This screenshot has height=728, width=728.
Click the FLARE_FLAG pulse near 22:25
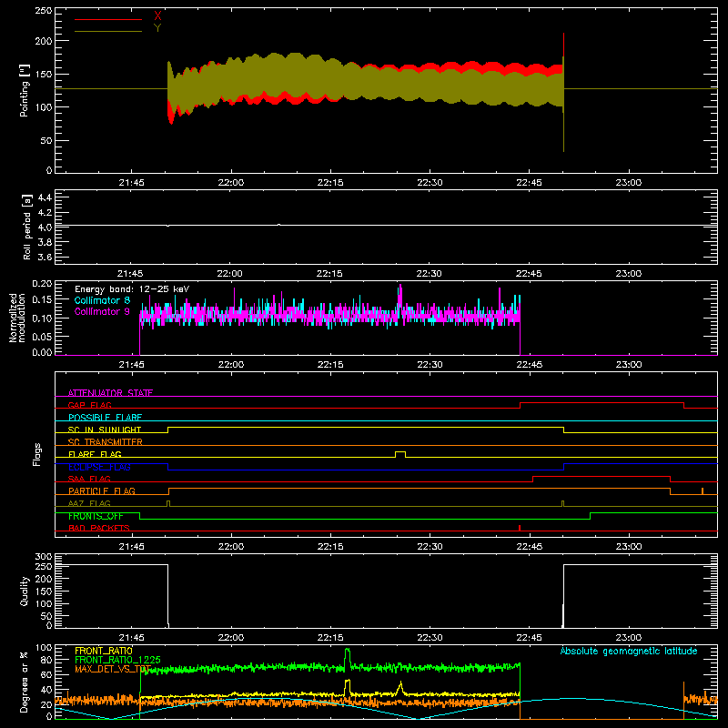tap(400, 454)
